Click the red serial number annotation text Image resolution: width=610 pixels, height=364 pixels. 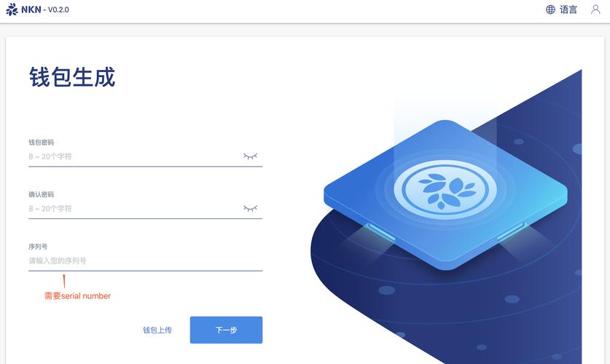77,296
